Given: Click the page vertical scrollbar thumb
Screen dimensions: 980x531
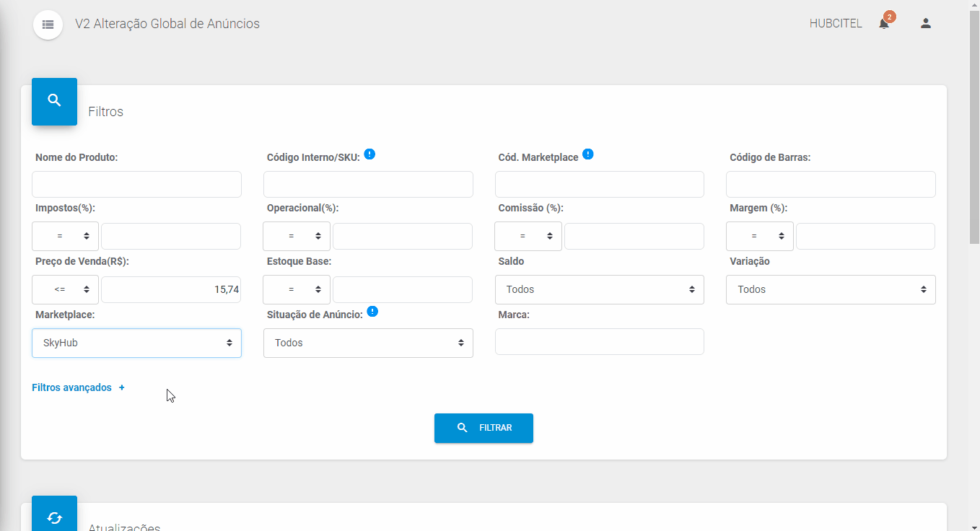Looking at the screenshot, I should coord(974,128).
